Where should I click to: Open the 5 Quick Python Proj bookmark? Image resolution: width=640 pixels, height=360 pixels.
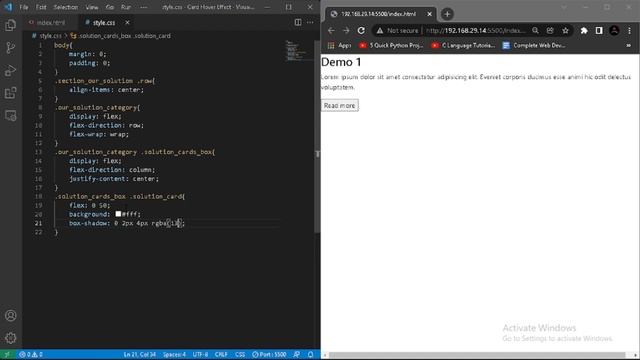coord(392,45)
